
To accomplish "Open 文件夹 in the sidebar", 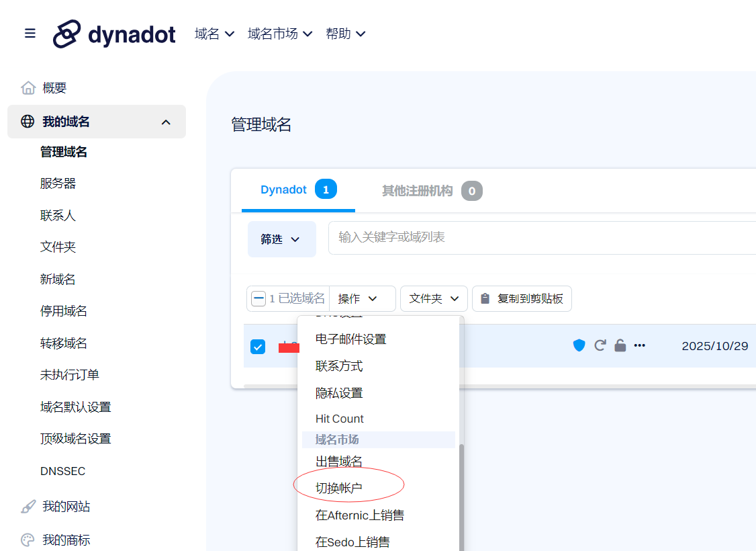I will [58, 247].
